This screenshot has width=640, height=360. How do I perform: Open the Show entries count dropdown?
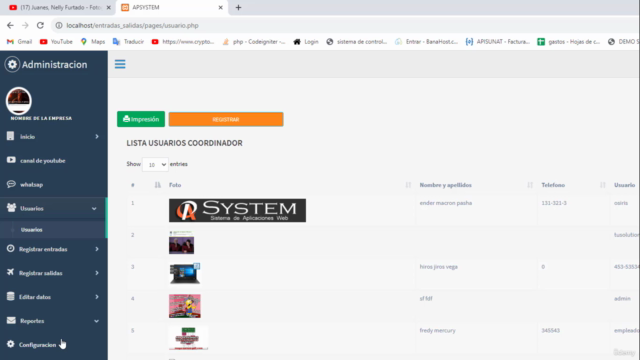[155, 164]
